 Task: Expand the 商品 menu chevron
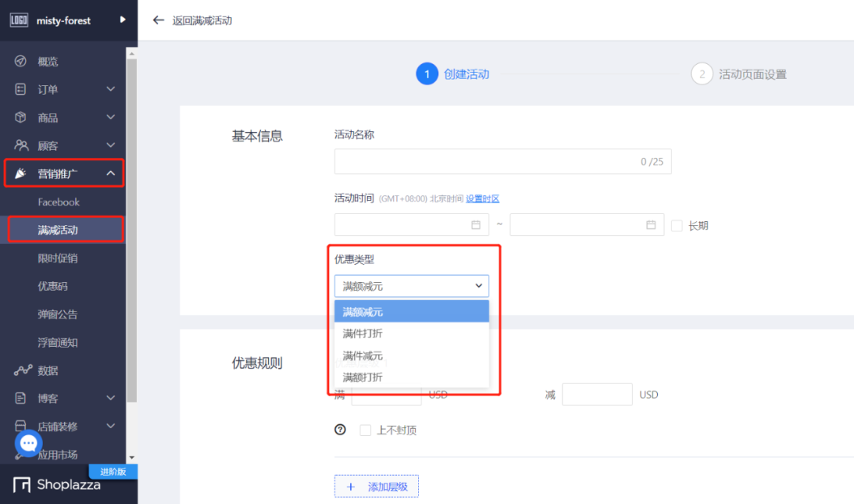click(x=111, y=117)
